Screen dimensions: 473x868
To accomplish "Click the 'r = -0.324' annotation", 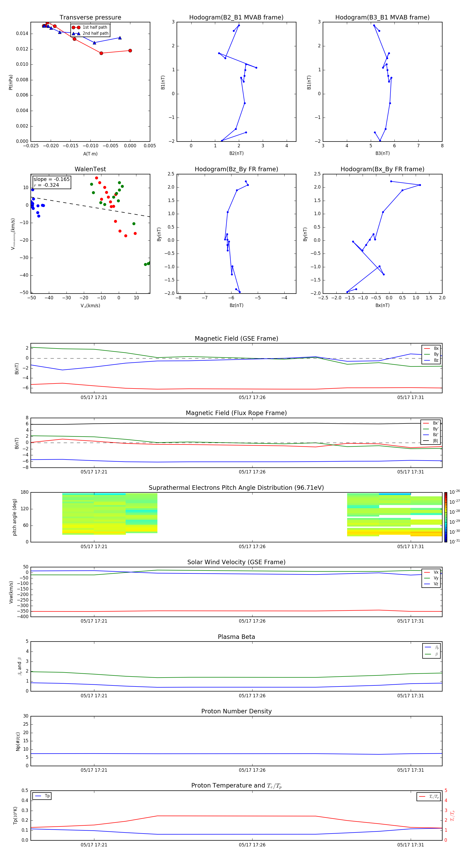I will point(47,185).
